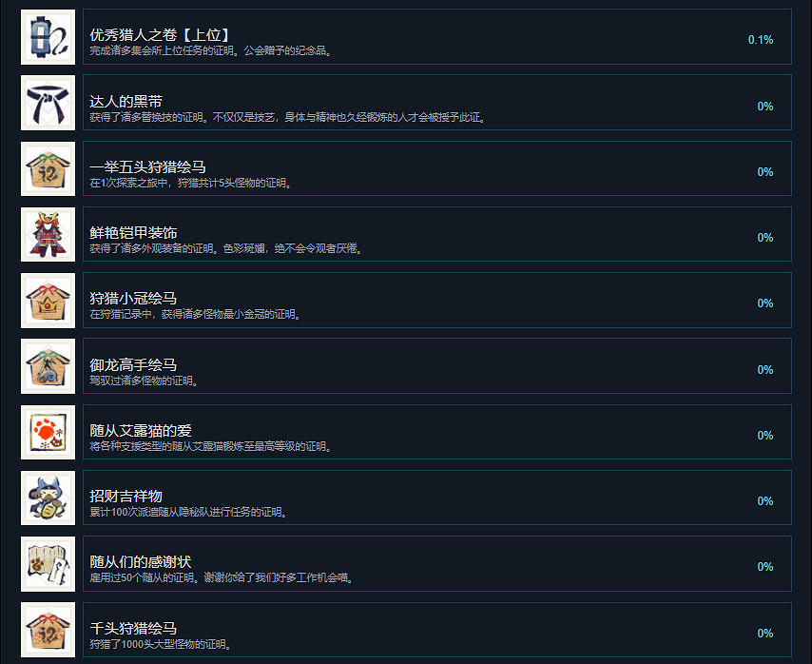Open the 狩猎小冠绘马 achievement entry
Viewport: 812px width, 664px height.
pyautogui.click(x=437, y=300)
